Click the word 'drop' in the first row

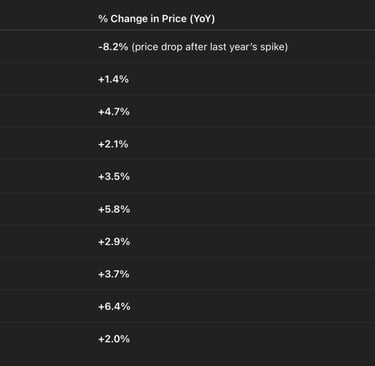click(x=172, y=47)
